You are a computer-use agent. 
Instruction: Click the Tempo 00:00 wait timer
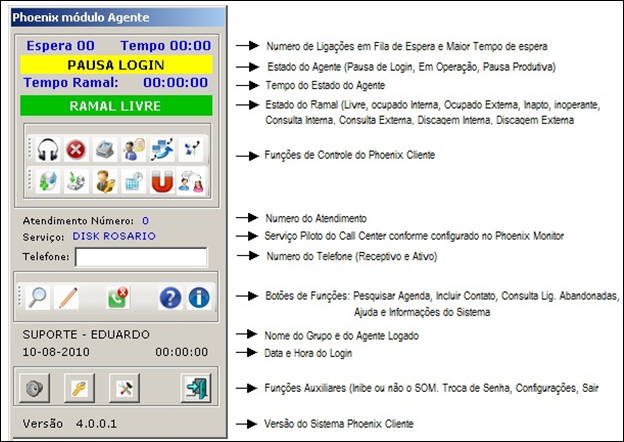point(166,46)
